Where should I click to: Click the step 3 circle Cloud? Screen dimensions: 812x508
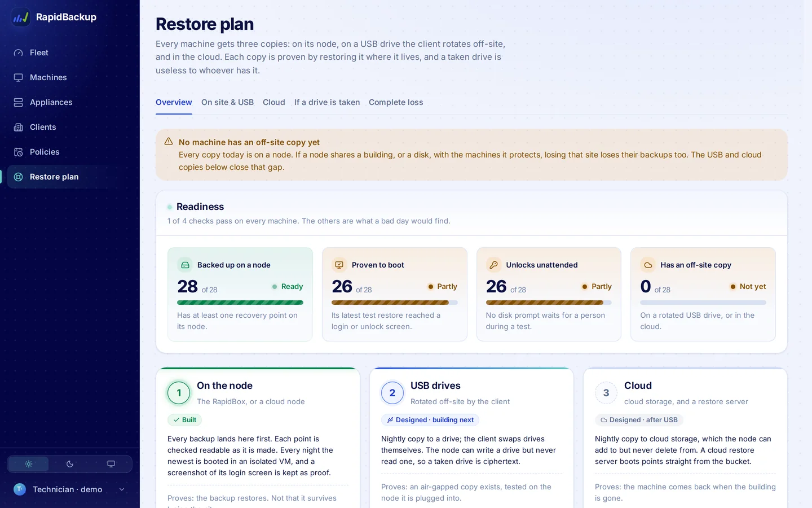[606, 393]
